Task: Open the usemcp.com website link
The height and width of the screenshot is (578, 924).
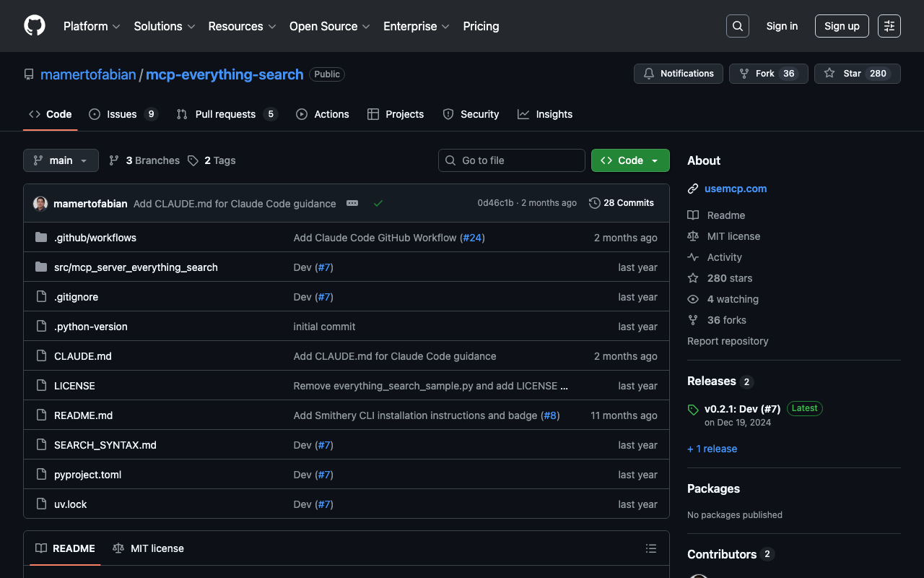Action: (735, 189)
